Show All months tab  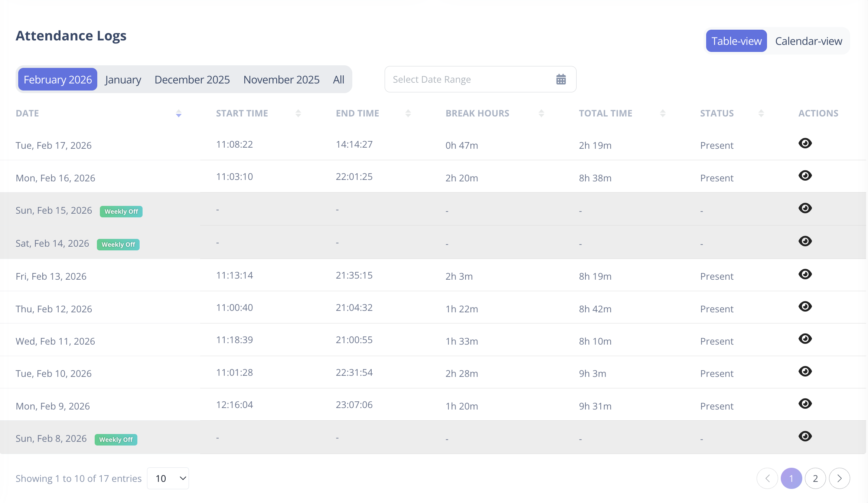339,79
